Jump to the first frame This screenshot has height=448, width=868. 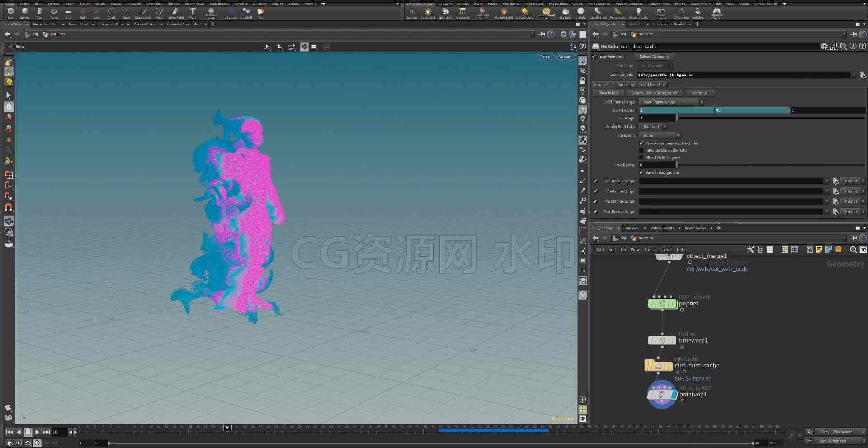[x=9, y=432]
